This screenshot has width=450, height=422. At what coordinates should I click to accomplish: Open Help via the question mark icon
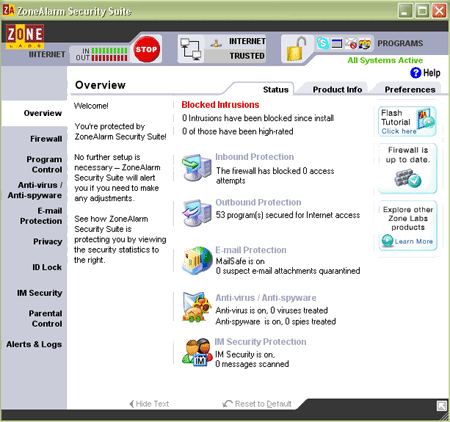416,73
